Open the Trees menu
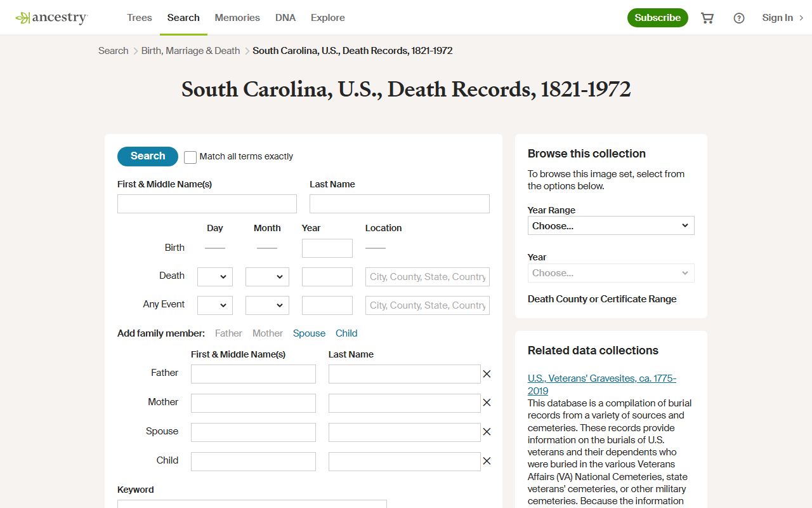Viewport: 812px width, 508px height. 140,18
